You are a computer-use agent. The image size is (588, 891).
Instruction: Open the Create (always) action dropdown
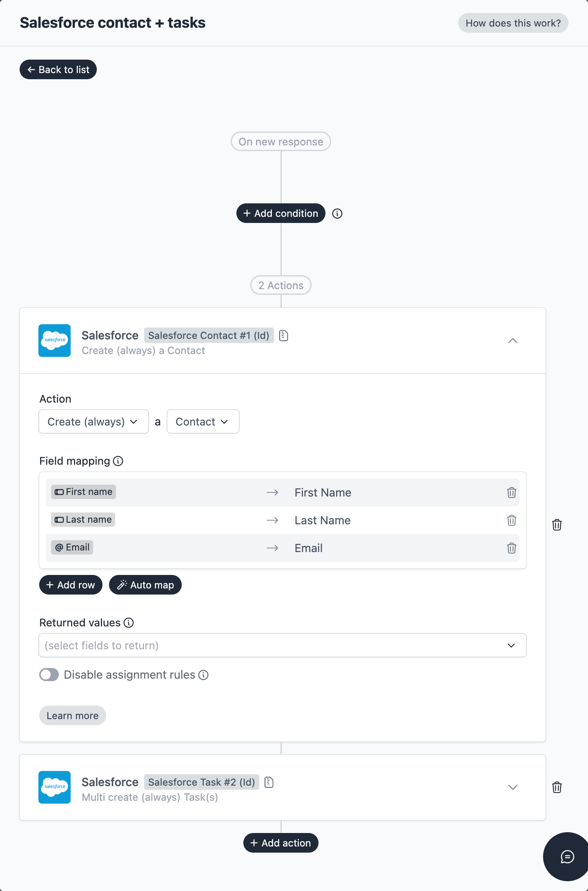pos(94,421)
